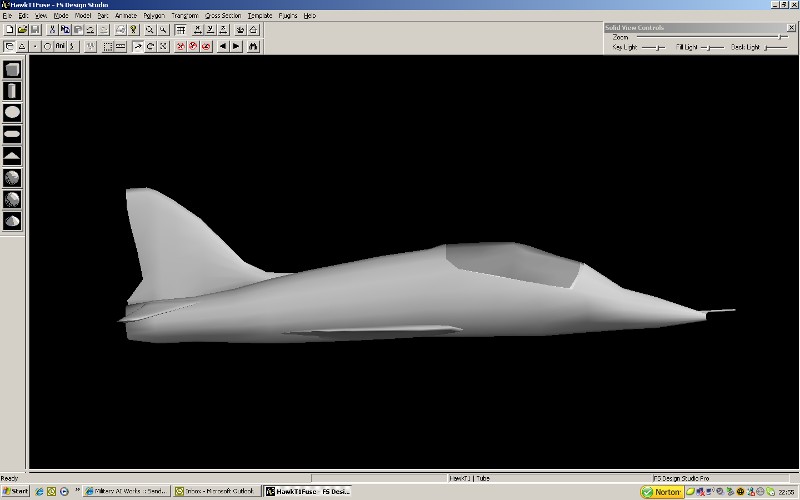Image resolution: width=800 pixels, height=500 pixels.
Task: Click the Save floppy disk icon
Action: point(35,30)
